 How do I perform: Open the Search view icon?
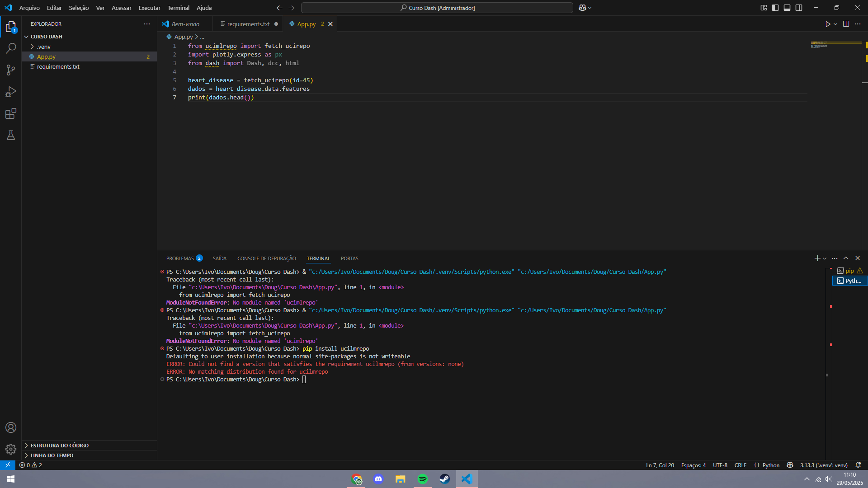click(11, 48)
